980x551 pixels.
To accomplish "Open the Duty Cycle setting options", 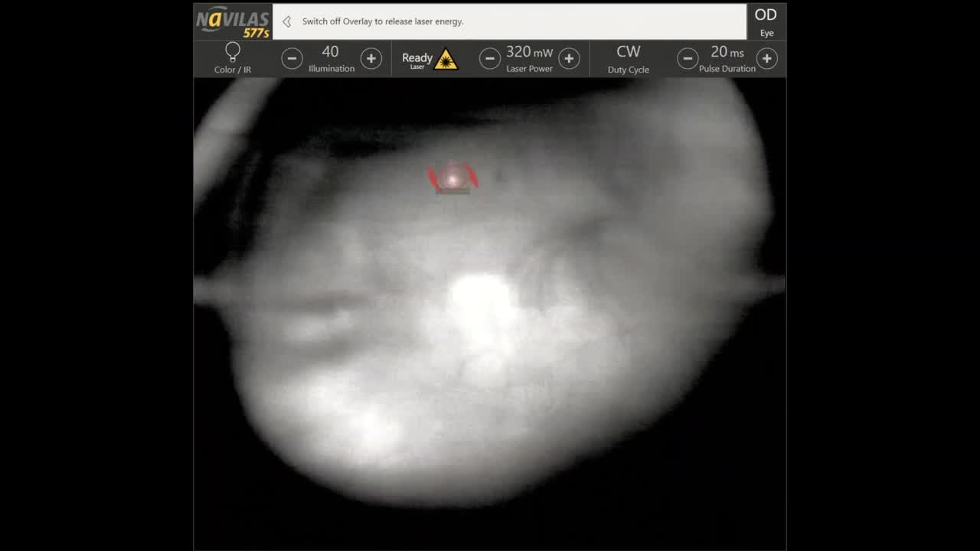I will [628, 58].
